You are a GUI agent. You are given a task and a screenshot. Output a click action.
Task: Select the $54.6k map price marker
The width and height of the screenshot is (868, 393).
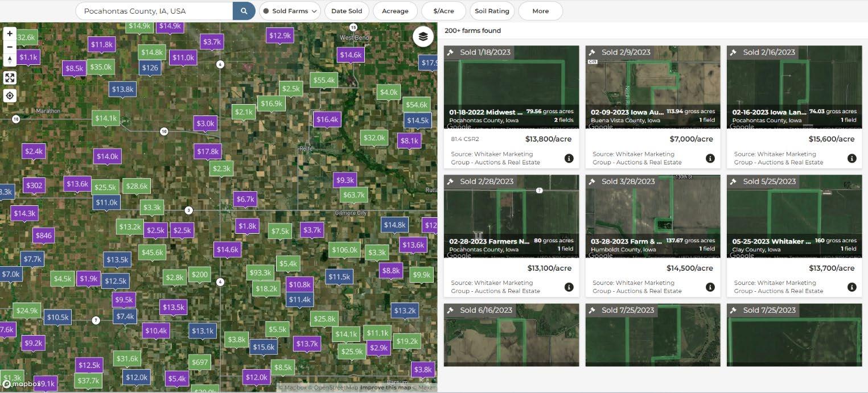click(x=416, y=105)
